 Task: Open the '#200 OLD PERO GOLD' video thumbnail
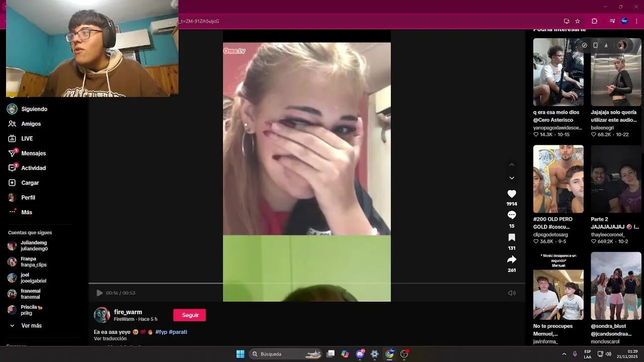558,179
